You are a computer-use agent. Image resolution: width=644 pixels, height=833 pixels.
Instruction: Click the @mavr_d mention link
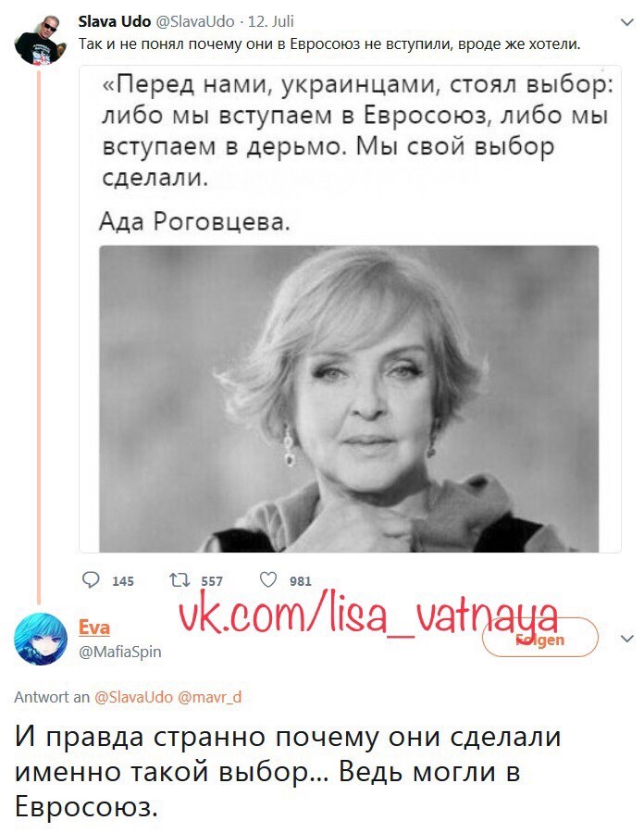coord(210,697)
